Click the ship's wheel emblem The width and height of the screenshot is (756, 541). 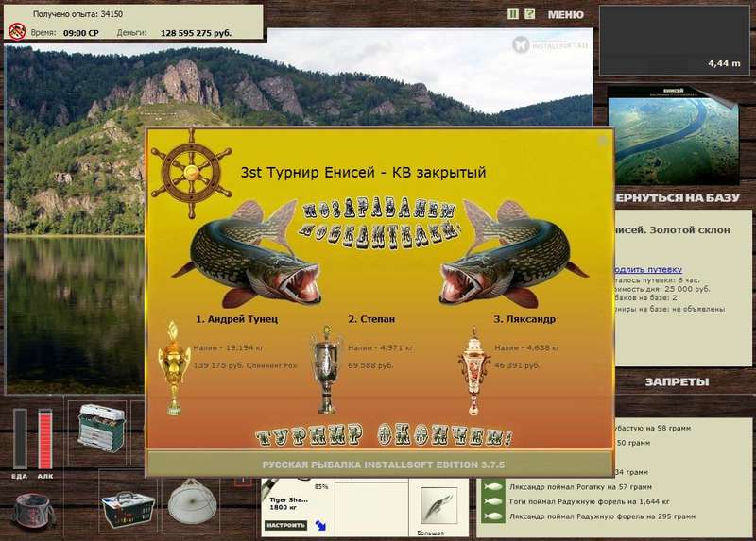[x=192, y=173]
